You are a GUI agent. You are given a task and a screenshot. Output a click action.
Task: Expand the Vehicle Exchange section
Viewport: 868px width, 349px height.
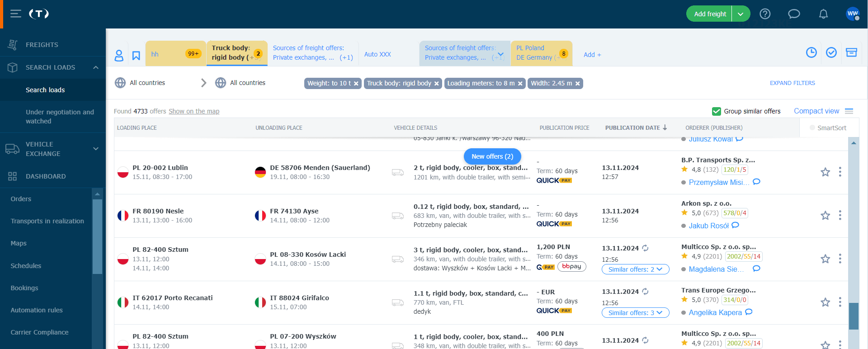[x=96, y=149]
